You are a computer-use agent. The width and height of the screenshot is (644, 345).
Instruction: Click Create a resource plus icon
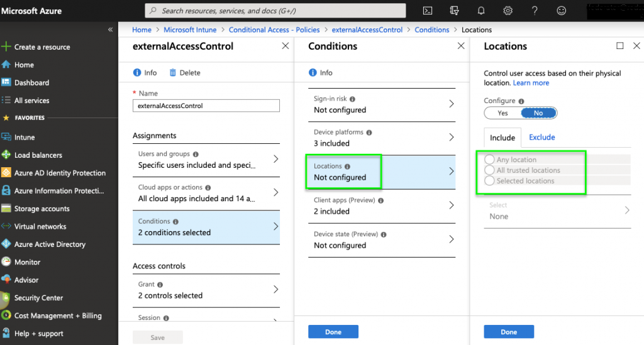tap(6, 47)
